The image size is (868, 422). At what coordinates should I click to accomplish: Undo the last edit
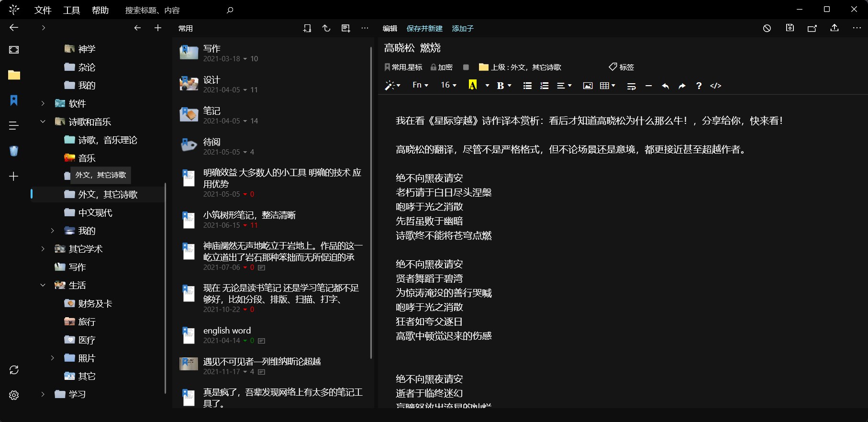coord(665,86)
